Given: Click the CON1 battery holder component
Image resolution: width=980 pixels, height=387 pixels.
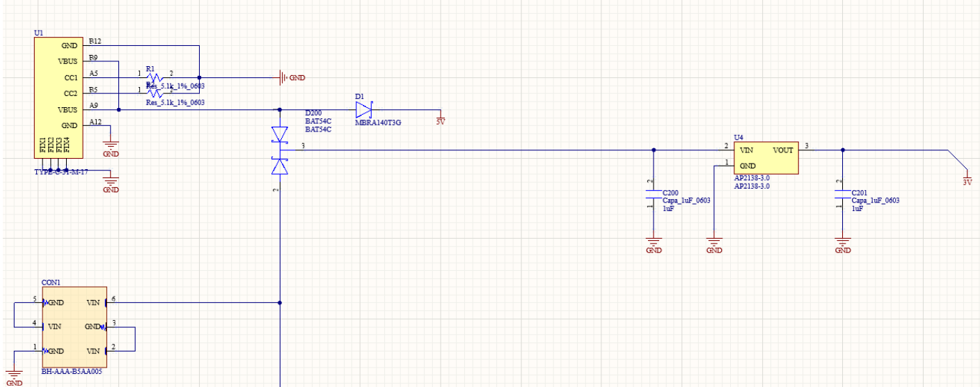Looking at the screenshot, I should point(74,326).
